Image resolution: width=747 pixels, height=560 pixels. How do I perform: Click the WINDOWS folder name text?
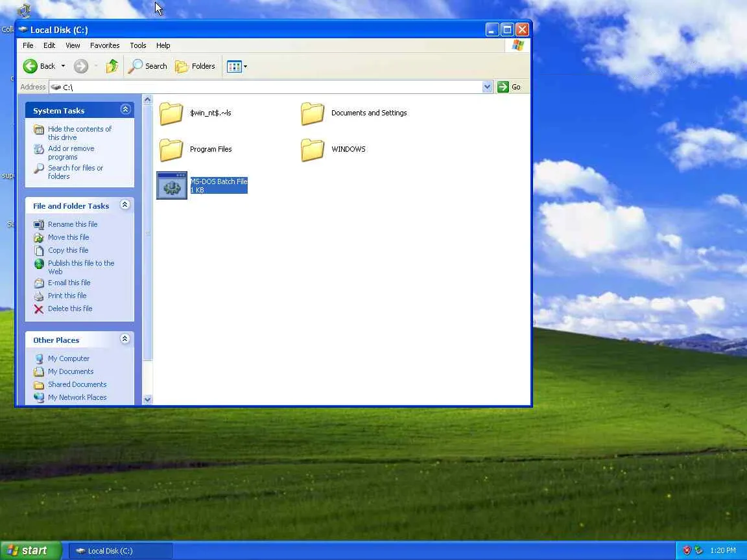[348, 149]
